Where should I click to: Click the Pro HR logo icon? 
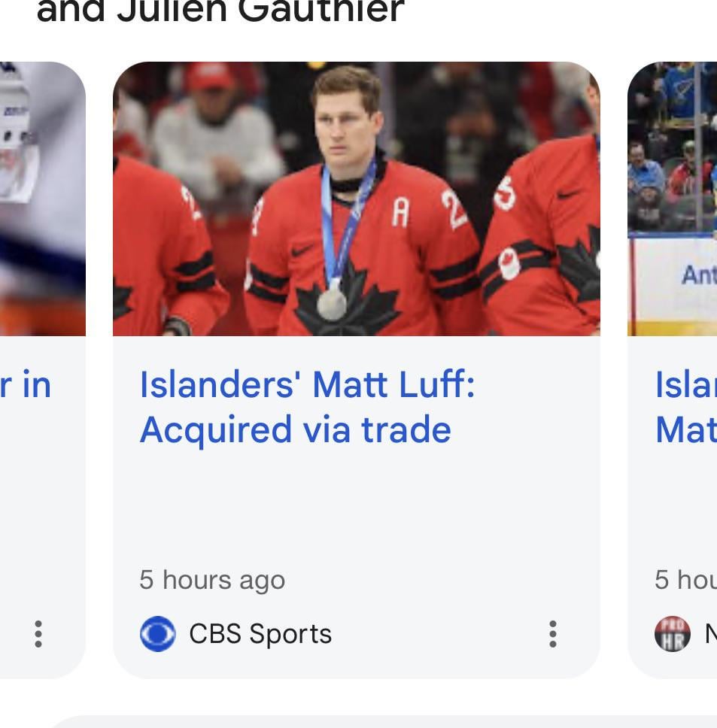(672, 634)
